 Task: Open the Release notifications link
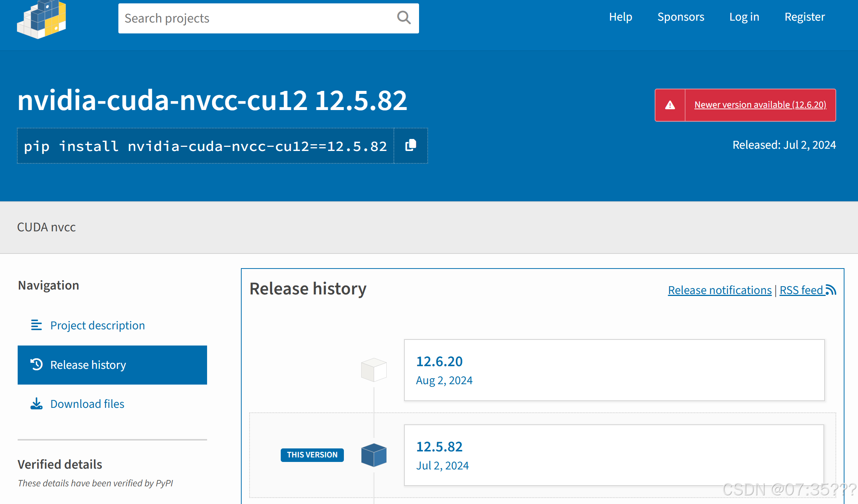click(719, 290)
